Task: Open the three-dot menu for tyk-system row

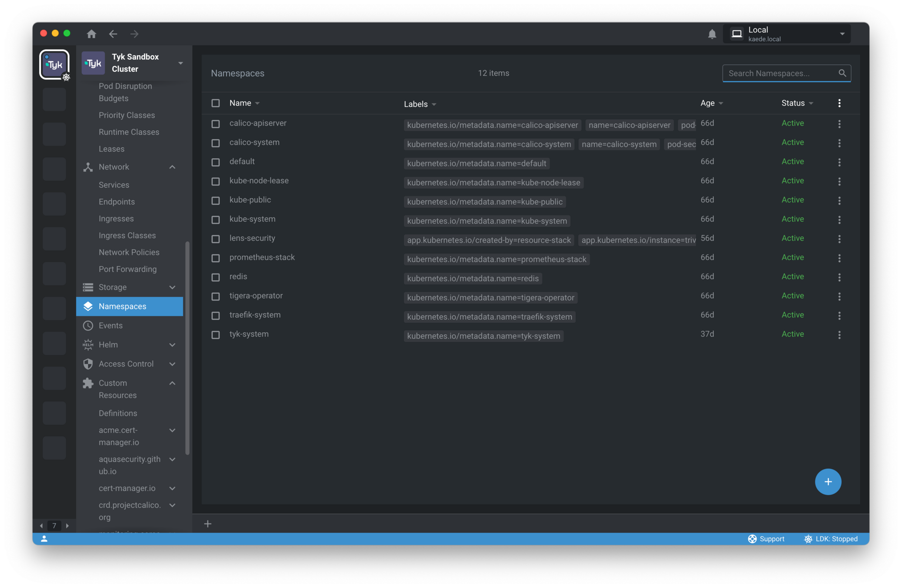Action: [839, 335]
